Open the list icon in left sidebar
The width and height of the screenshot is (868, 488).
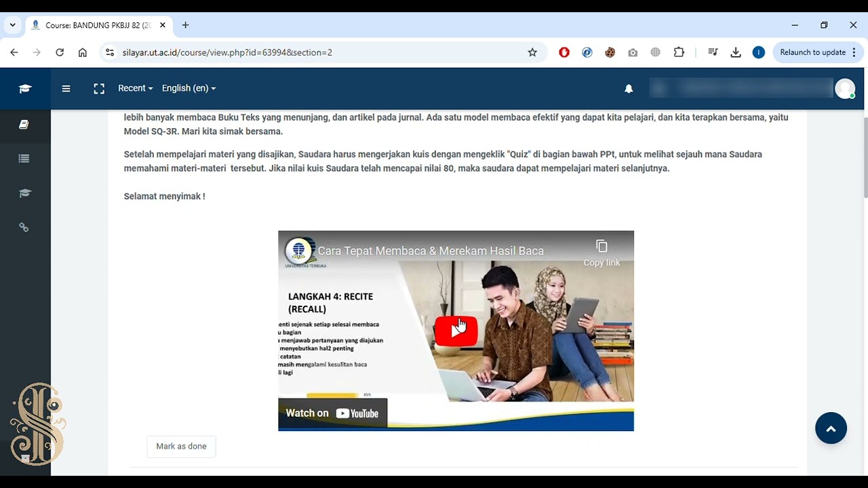(x=24, y=159)
